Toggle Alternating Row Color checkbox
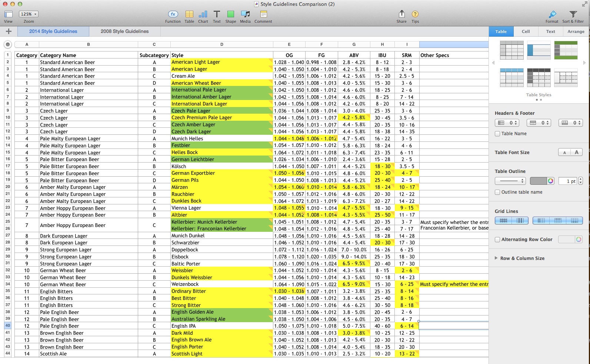590x364 pixels. point(497,240)
